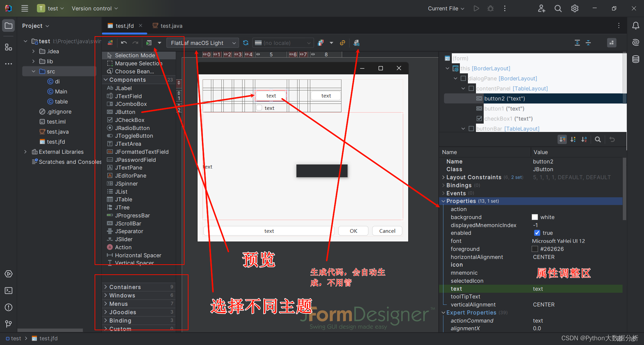
Task: Open the Git tool window icon
Action: pos(9,324)
